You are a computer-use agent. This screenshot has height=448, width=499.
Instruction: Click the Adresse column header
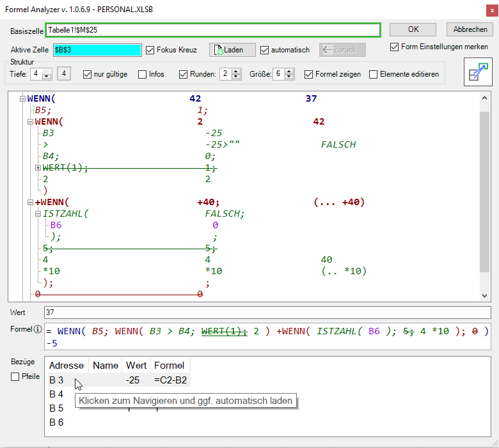pyautogui.click(x=67, y=366)
